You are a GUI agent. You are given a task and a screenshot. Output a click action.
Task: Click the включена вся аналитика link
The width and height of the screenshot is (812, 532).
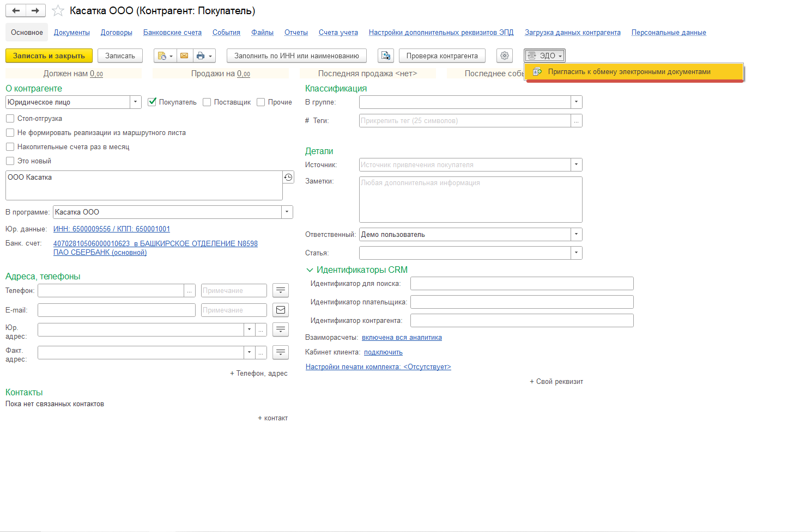pos(402,338)
